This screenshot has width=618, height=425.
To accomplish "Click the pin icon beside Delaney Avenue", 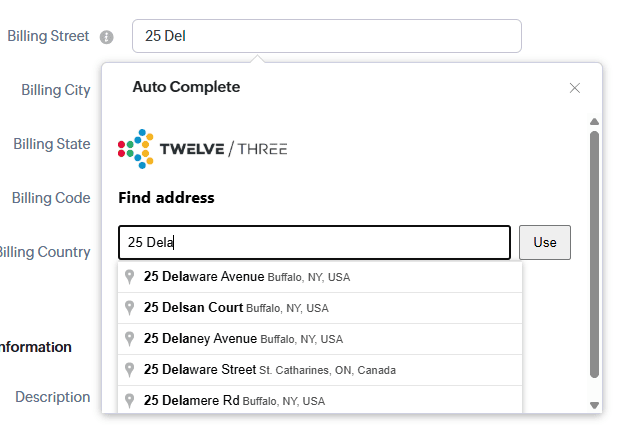I will tap(129, 339).
